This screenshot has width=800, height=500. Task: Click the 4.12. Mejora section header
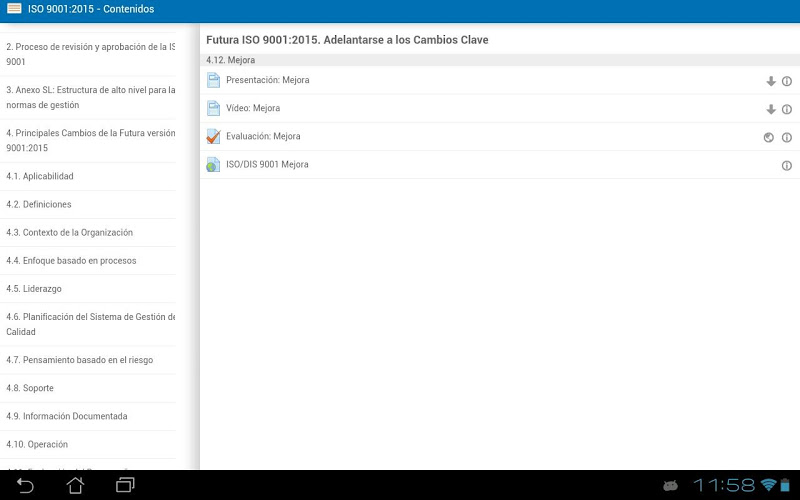click(499, 60)
